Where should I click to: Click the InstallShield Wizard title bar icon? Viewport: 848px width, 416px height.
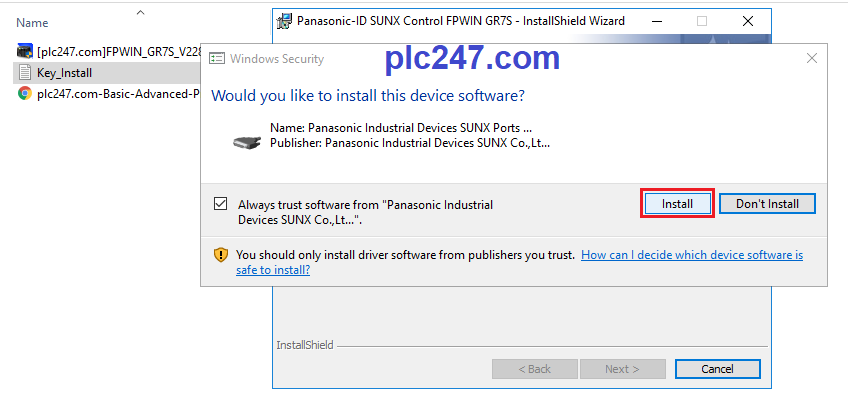[283, 21]
